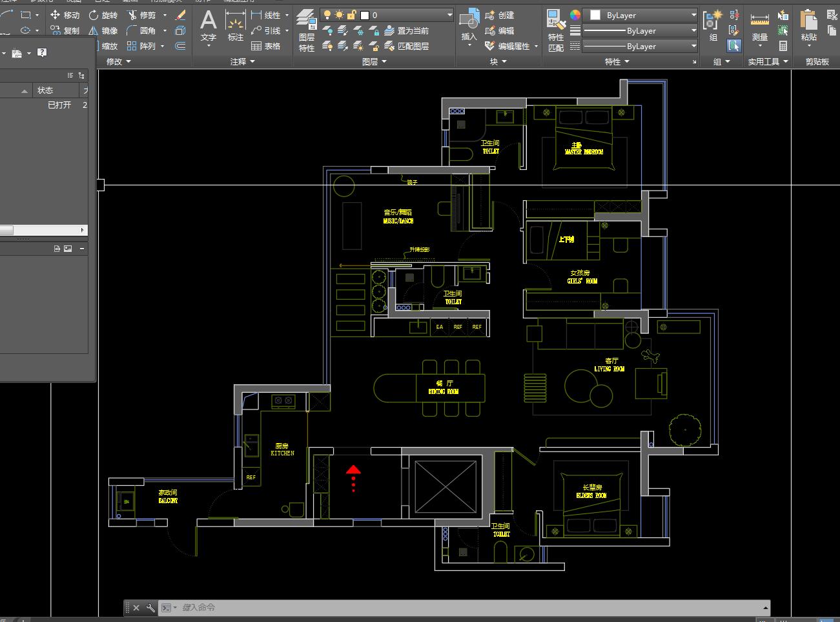Insert a 表格 (Table)
The width and height of the screenshot is (840, 622).
[266, 46]
